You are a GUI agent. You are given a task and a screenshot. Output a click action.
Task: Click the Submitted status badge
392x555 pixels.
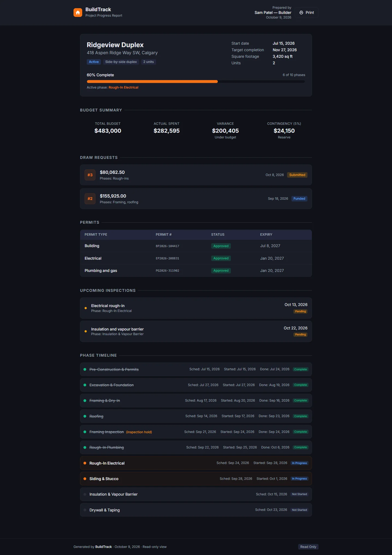[x=297, y=175]
